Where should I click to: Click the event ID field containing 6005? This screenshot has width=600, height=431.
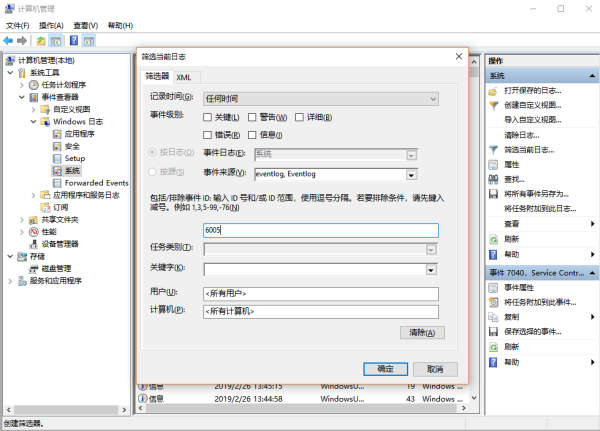(x=321, y=230)
